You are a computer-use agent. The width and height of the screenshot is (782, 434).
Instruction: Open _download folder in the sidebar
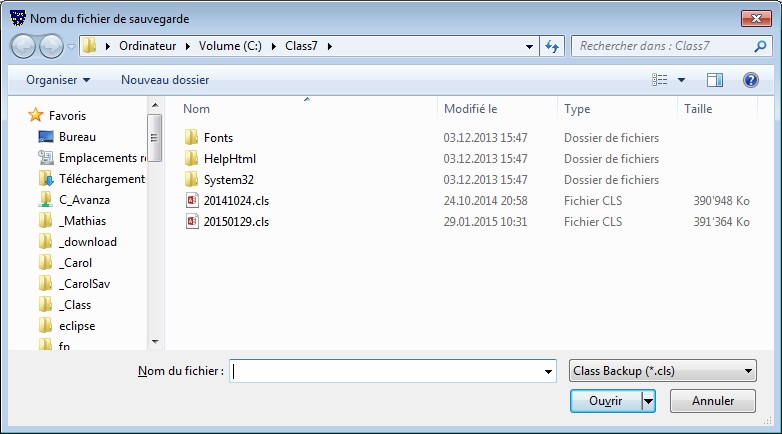[x=90, y=241]
